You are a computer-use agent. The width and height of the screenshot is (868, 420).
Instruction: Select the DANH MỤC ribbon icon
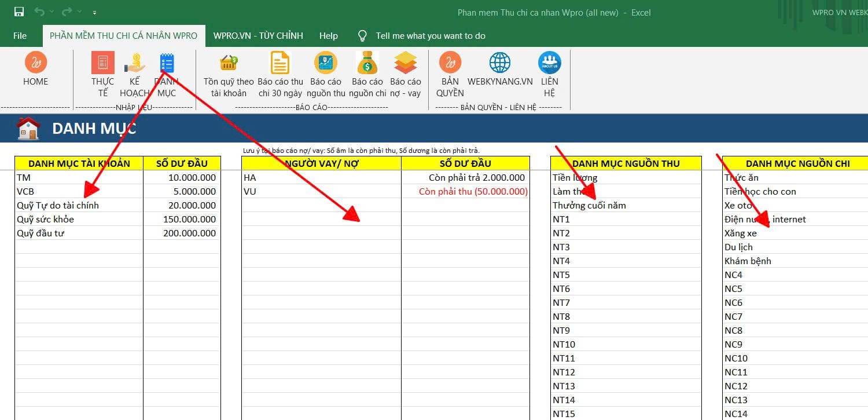[x=167, y=63]
